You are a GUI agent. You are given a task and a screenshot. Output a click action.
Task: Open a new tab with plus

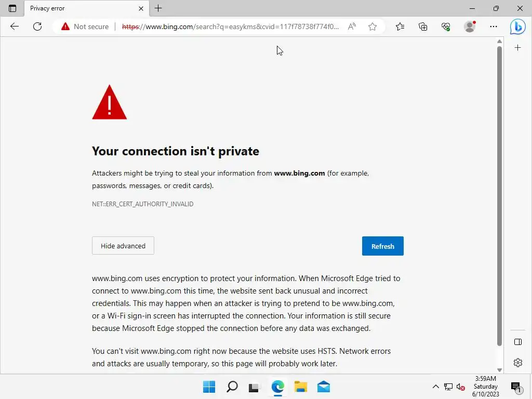point(158,8)
